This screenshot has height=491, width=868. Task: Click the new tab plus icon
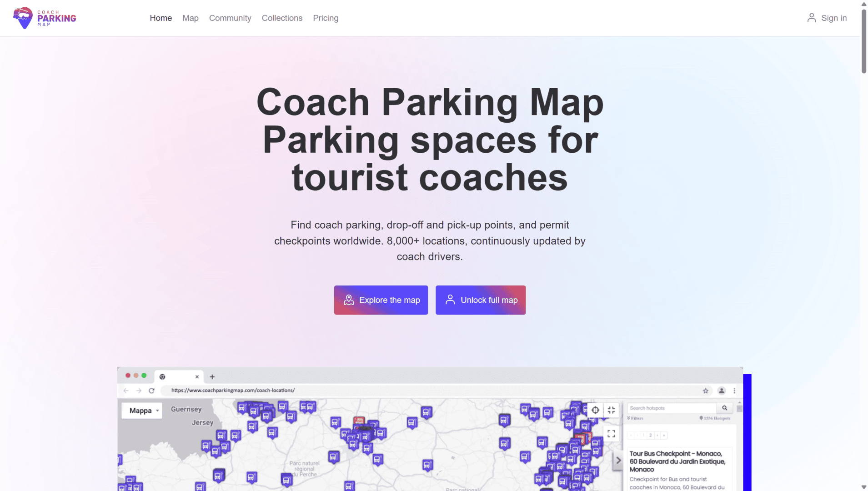212,377
